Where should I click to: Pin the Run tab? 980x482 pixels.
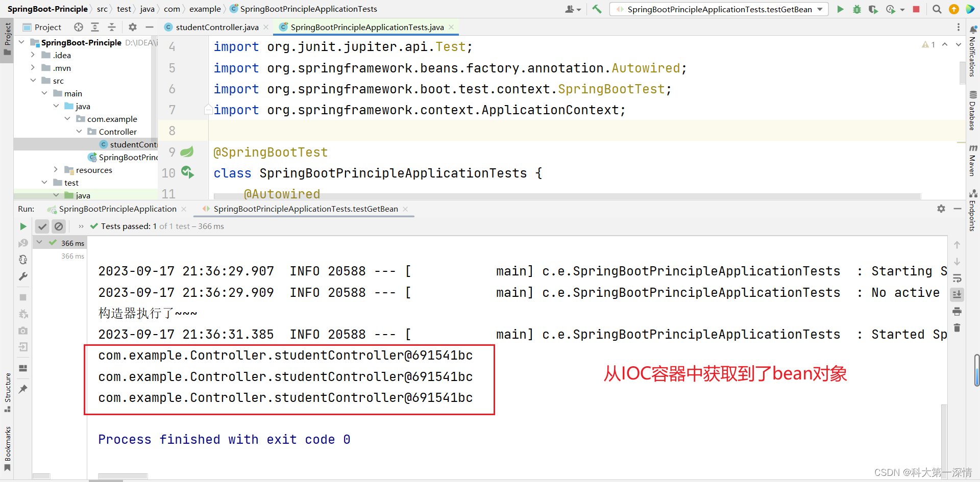(x=23, y=389)
